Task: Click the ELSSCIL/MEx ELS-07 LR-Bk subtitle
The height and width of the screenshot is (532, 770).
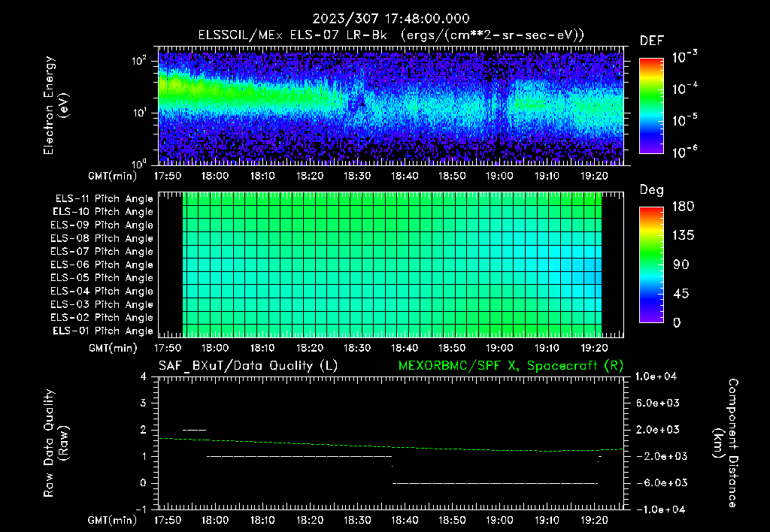Action: point(391,35)
